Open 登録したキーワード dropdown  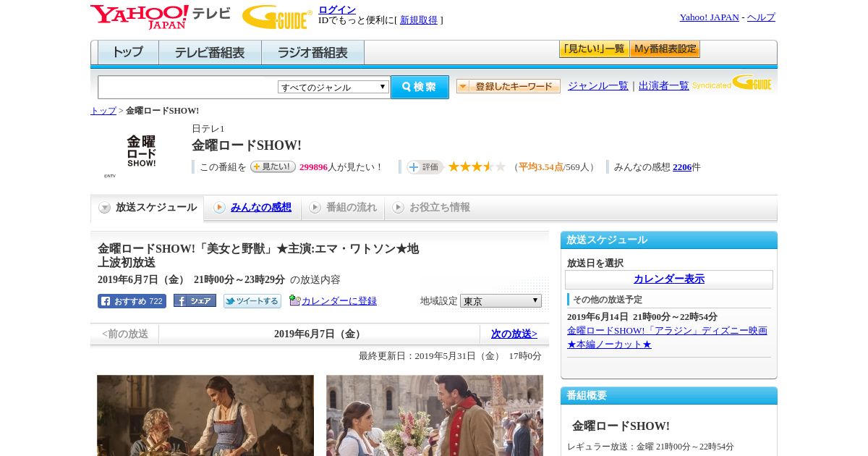509,86
